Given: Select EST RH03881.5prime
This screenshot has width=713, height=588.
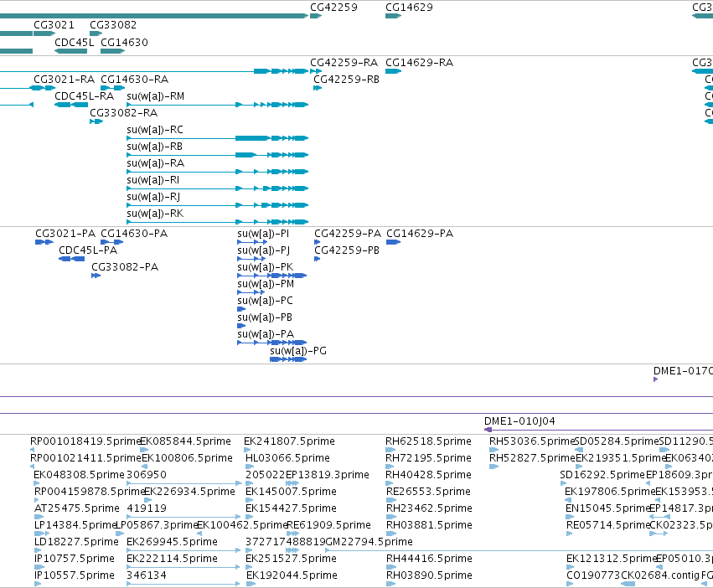Looking at the screenshot, I should 429,525.
